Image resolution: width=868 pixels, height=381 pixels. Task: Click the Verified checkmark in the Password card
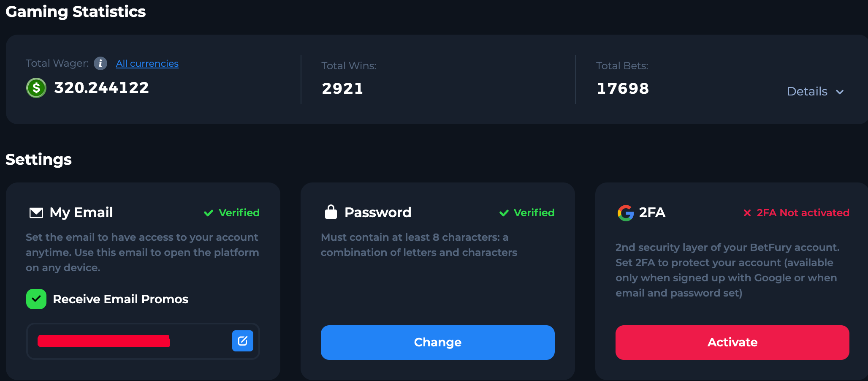(x=504, y=213)
